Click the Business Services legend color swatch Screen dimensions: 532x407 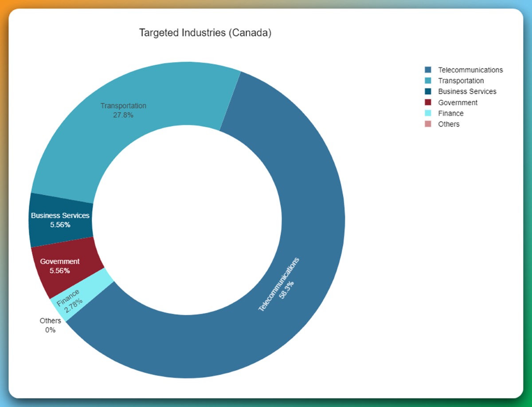(428, 91)
